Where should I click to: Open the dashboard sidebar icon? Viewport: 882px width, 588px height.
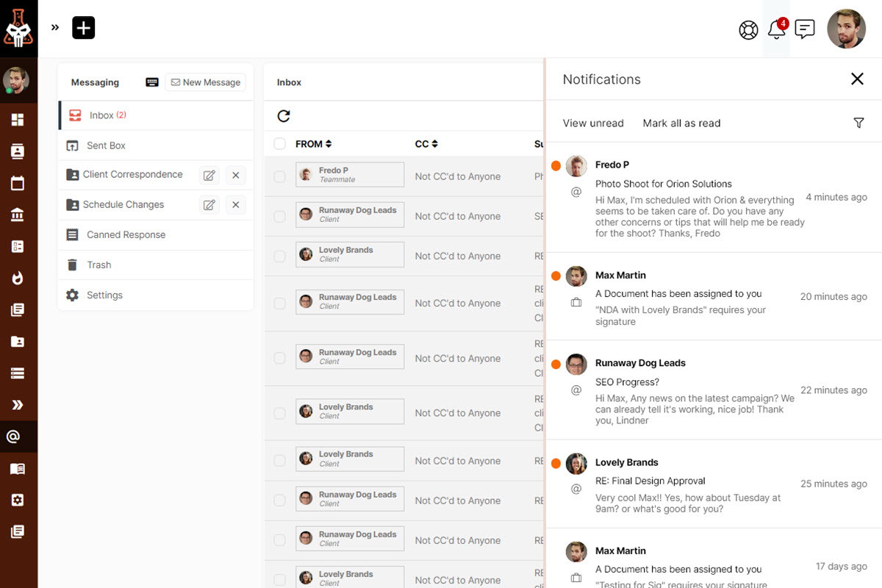point(18,120)
